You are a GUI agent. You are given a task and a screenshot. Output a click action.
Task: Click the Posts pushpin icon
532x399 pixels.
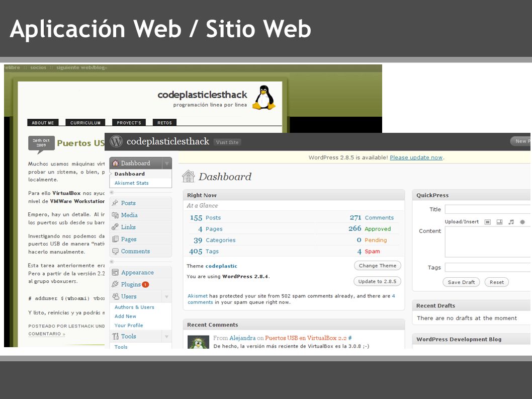[x=115, y=203]
